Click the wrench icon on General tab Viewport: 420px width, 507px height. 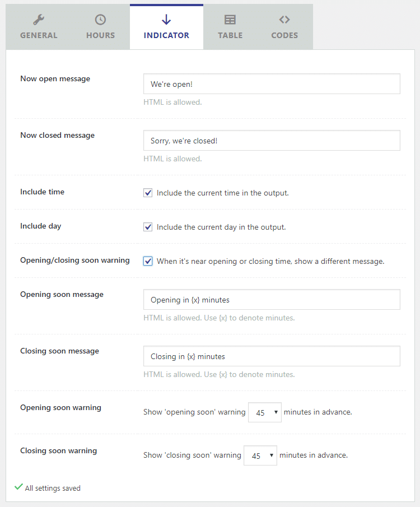point(39,20)
